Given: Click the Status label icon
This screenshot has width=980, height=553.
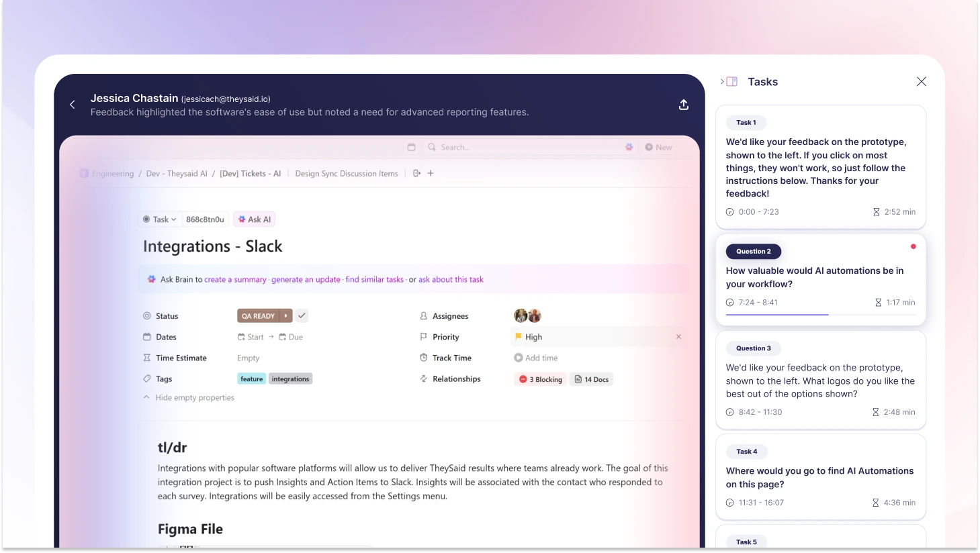Looking at the screenshot, I should (x=147, y=315).
